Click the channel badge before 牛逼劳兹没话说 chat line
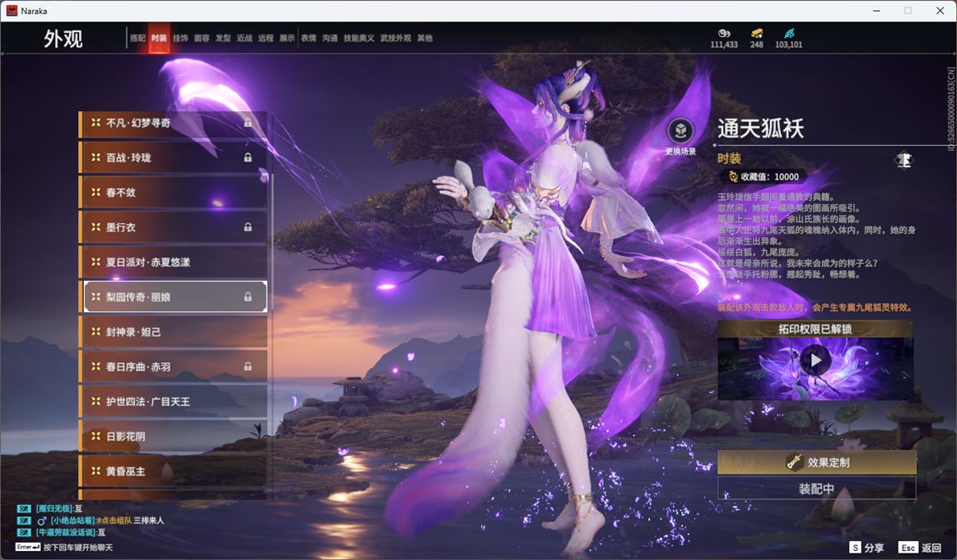957x560 pixels. coord(24,533)
